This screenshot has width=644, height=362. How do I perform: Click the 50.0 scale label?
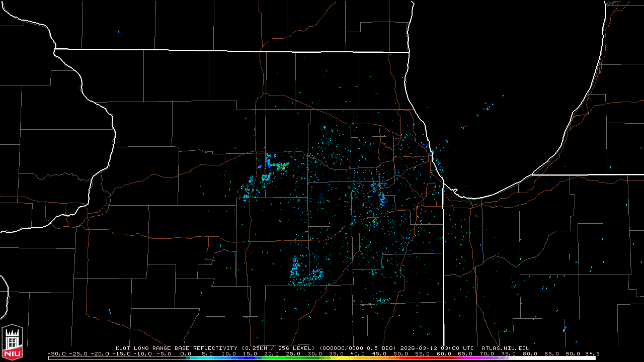[400, 353]
